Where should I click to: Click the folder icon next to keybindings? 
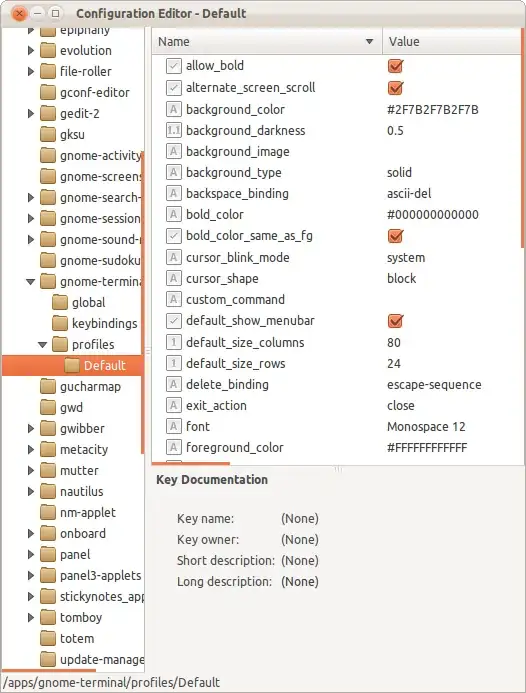pyautogui.click(x=60, y=323)
